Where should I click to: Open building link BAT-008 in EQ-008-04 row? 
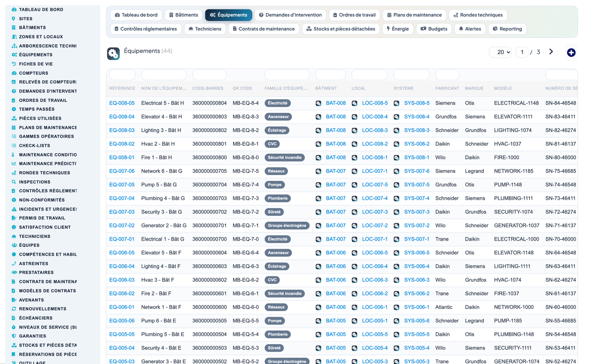pos(336,117)
